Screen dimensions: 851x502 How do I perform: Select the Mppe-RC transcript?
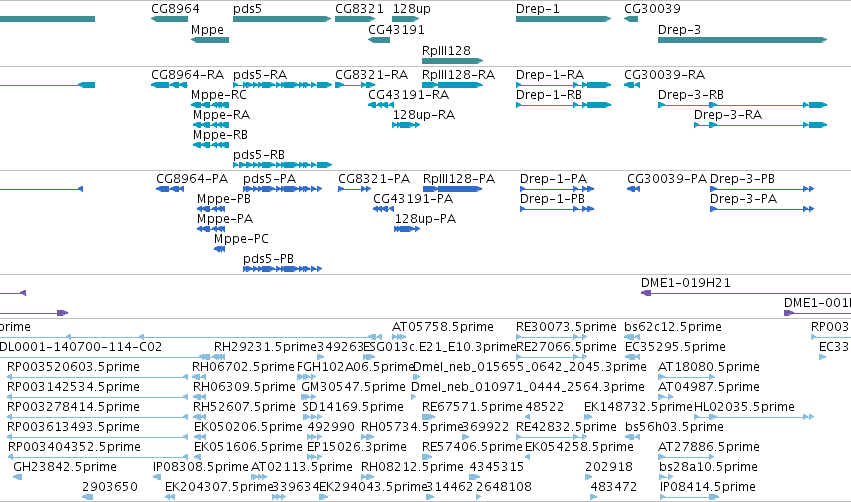[x=210, y=105]
